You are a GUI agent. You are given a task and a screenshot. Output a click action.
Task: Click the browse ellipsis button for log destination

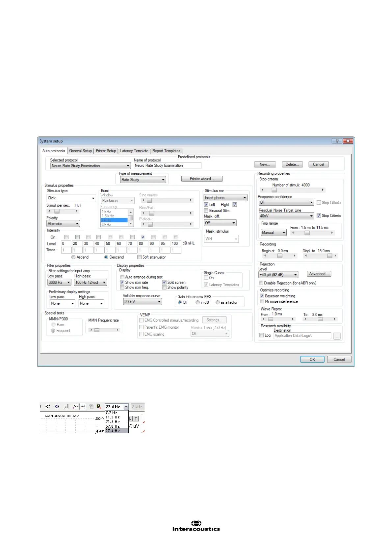pos(337,336)
